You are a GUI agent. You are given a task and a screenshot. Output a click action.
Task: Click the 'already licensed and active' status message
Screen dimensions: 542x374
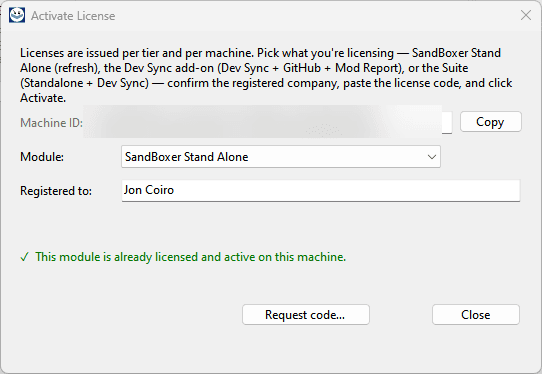click(x=183, y=257)
